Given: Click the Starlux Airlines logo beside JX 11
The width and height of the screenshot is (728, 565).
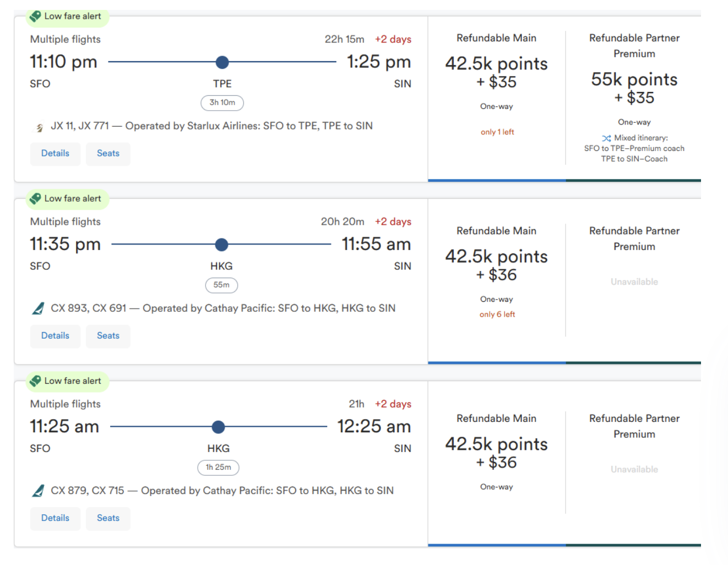Looking at the screenshot, I should [x=39, y=127].
